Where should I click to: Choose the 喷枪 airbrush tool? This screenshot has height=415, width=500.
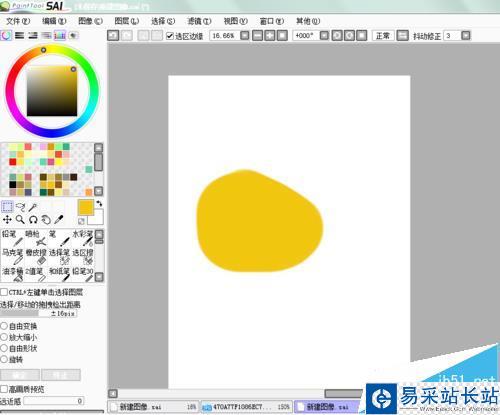tap(36, 238)
